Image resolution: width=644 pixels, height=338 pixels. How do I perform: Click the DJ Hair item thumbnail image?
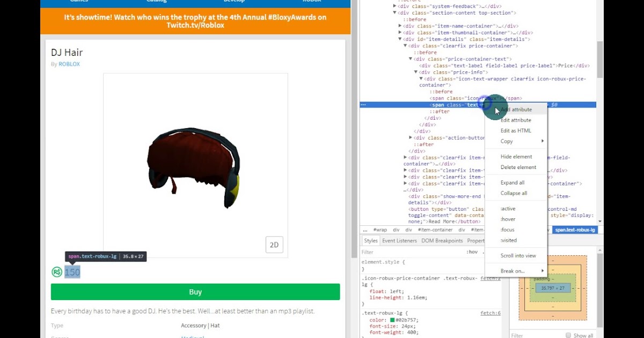pos(195,166)
